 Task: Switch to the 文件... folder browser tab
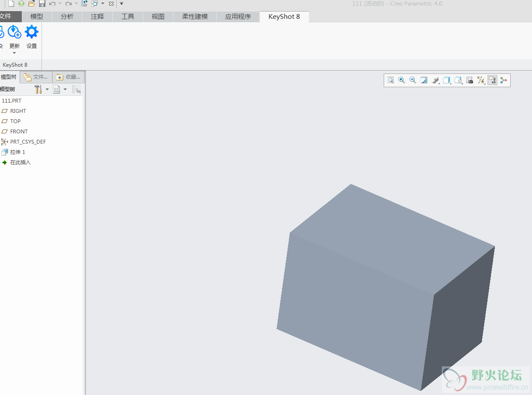pyautogui.click(x=36, y=77)
